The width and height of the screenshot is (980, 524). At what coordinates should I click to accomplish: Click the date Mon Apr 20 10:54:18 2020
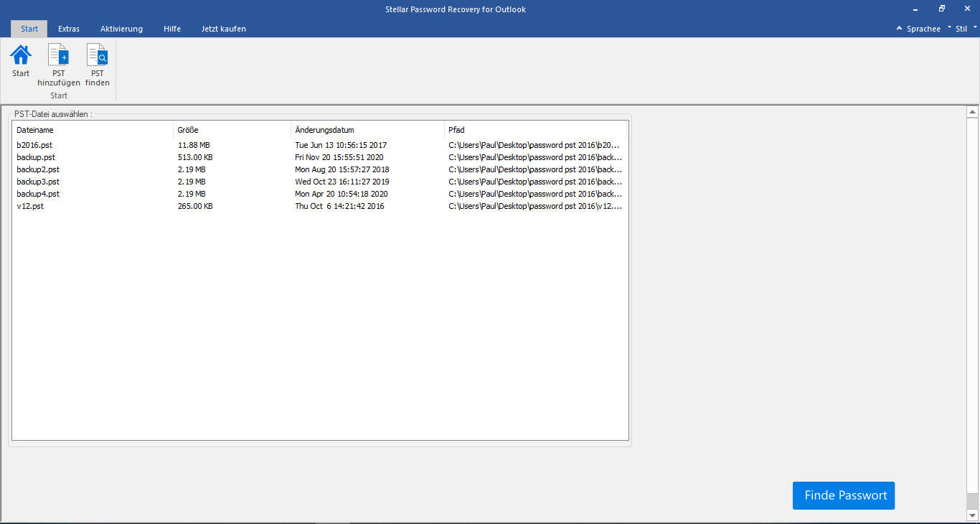[341, 194]
